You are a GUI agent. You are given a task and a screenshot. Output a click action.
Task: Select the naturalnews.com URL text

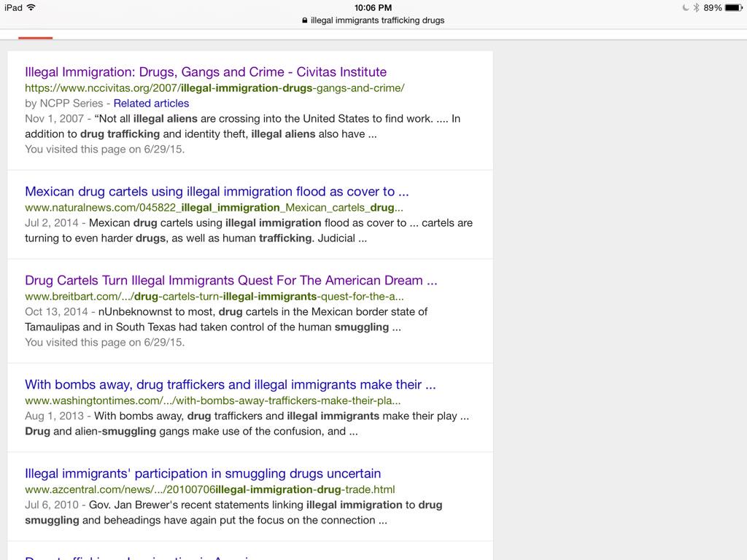pos(214,208)
